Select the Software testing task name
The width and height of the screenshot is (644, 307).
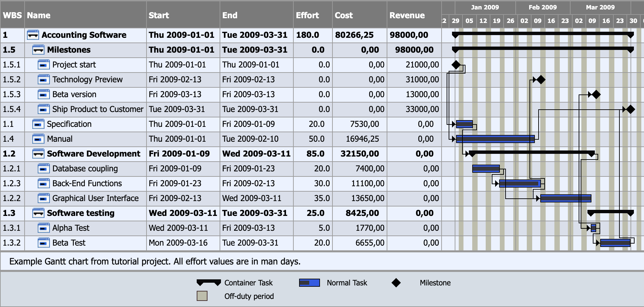[81, 213]
